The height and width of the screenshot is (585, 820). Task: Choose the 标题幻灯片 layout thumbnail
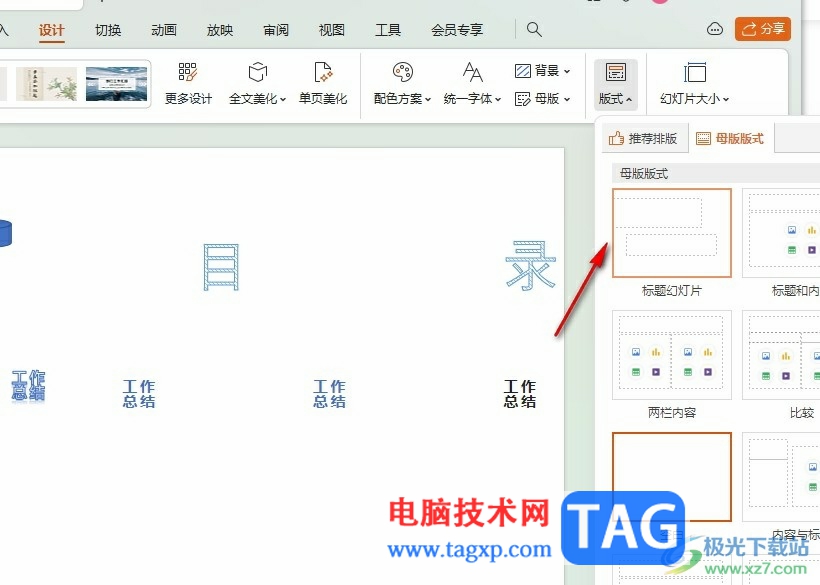[x=671, y=233]
